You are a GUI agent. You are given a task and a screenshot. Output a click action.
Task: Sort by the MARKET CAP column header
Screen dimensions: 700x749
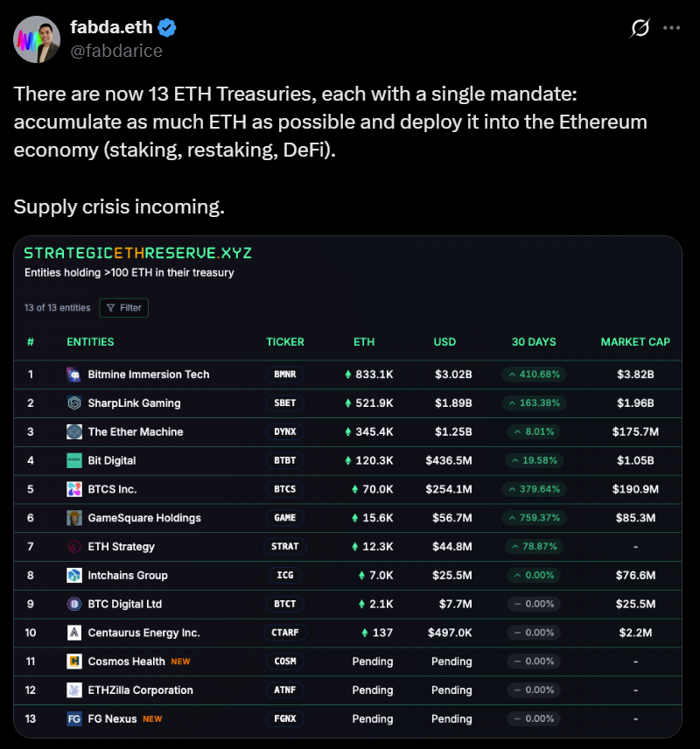tap(635, 342)
